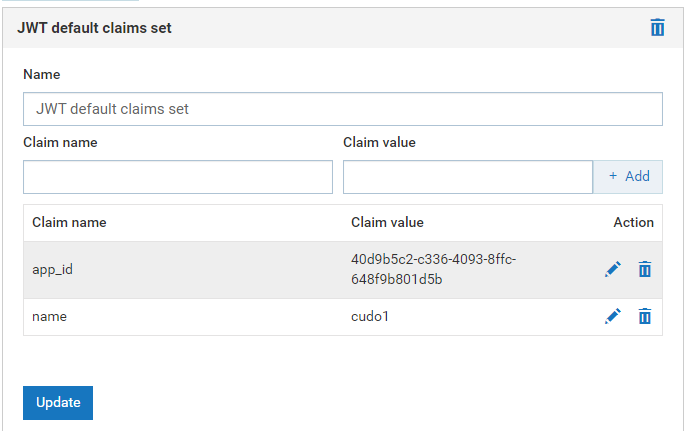Click the Update button
This screenshot has width=691, height=431.
(x=58, y=402)
